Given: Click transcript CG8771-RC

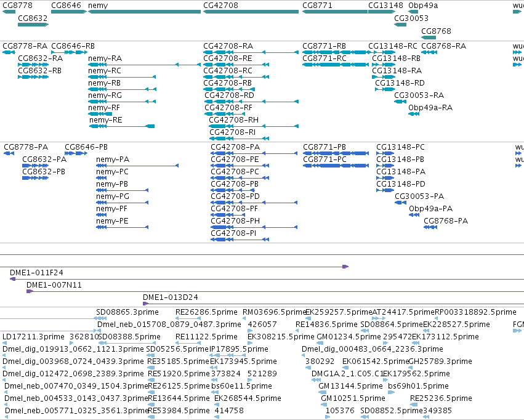Looking at the screenshot, I should point(324,58).
